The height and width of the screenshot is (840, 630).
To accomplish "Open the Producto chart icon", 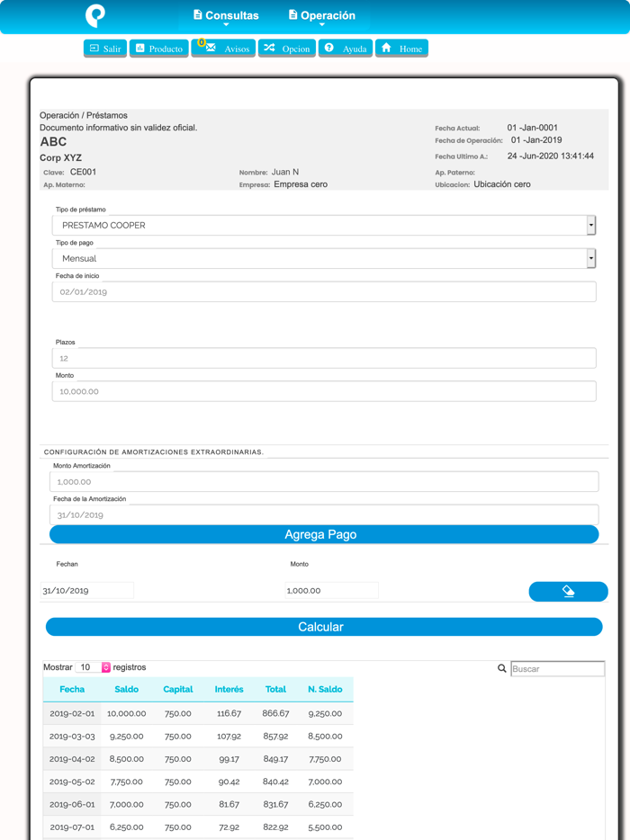I will tap(144, 48).
